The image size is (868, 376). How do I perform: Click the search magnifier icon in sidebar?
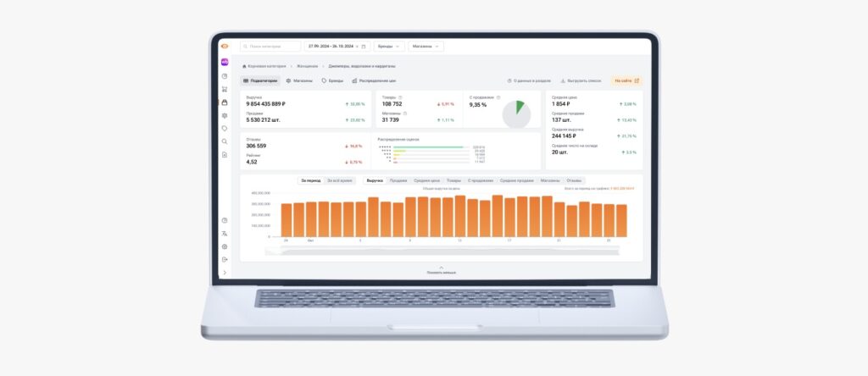tap(225, 141)
